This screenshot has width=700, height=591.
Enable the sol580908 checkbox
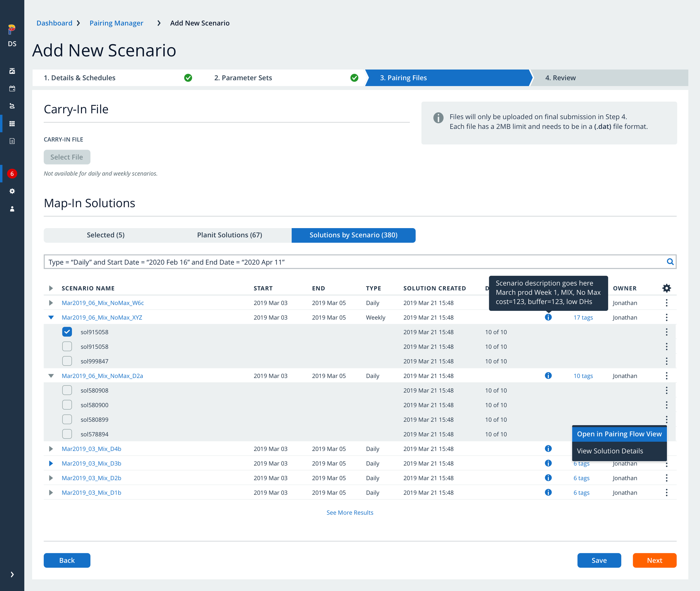pos(67,390)
